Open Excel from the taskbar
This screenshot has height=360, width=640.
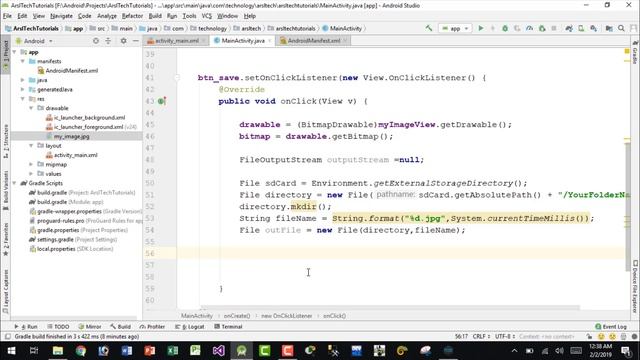point(173,351)
